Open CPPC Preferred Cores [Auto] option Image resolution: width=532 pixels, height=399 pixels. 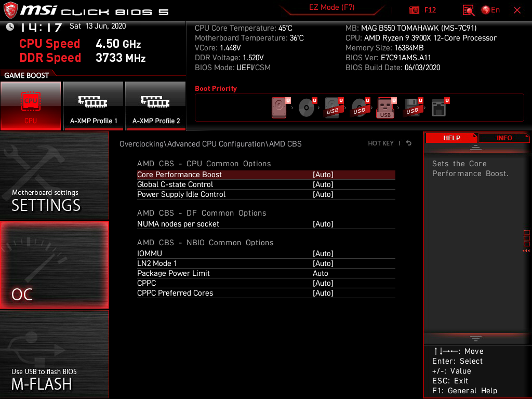tap(266, 293)
